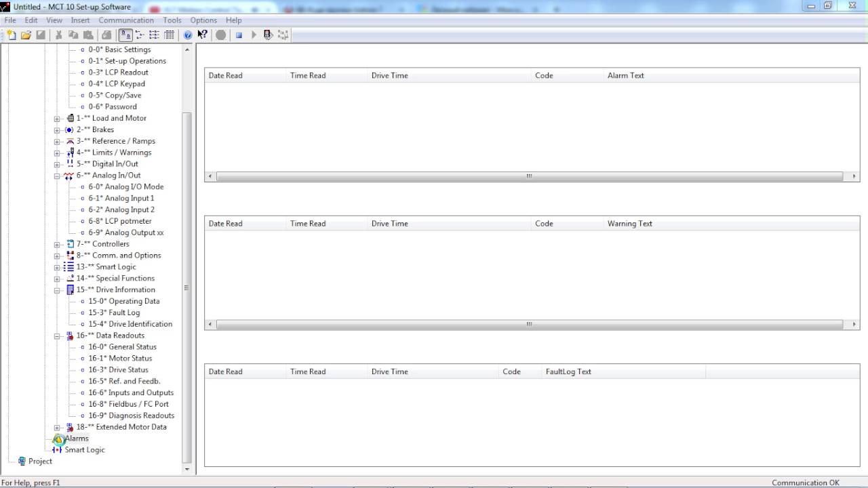Click the blue Help question-mark icon
Image resolution: width=868 pixels, height=488 pixels.
[188, 35]
